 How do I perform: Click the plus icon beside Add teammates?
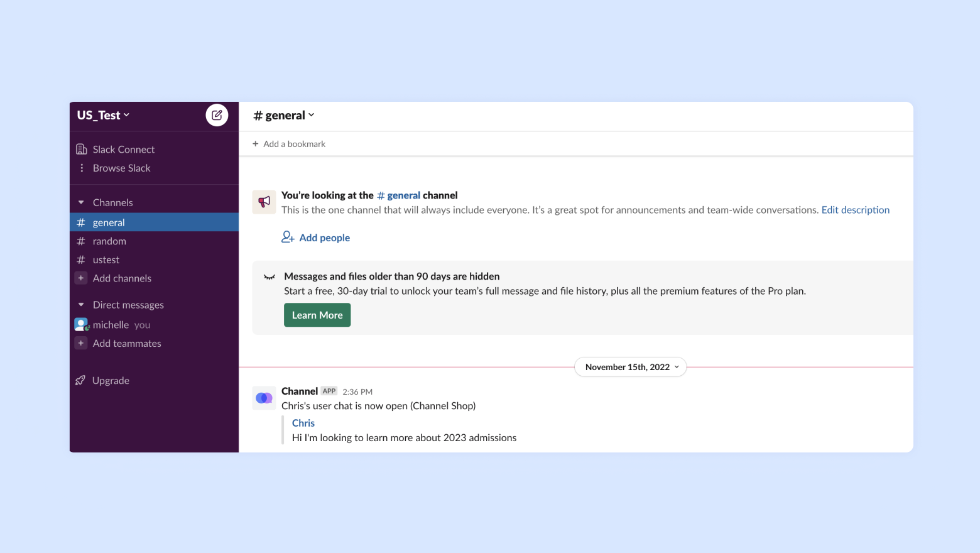[x=81, y=343]
